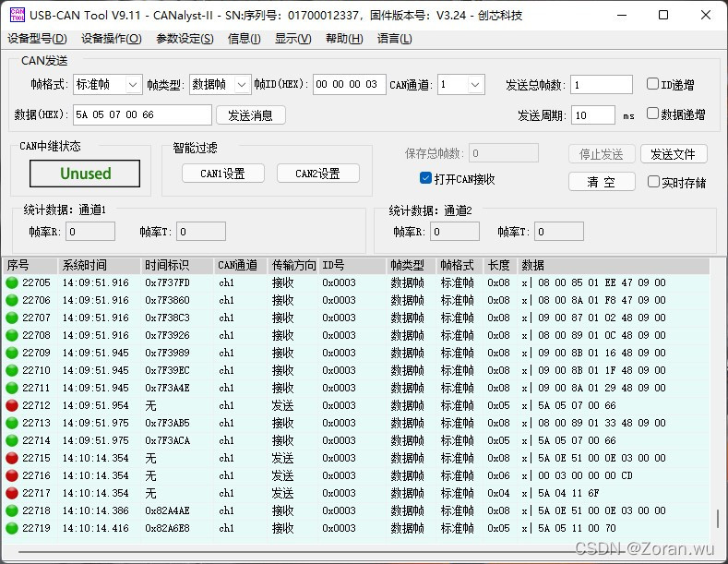
Task: Click the 数据 column header
Action: point(613,265)
